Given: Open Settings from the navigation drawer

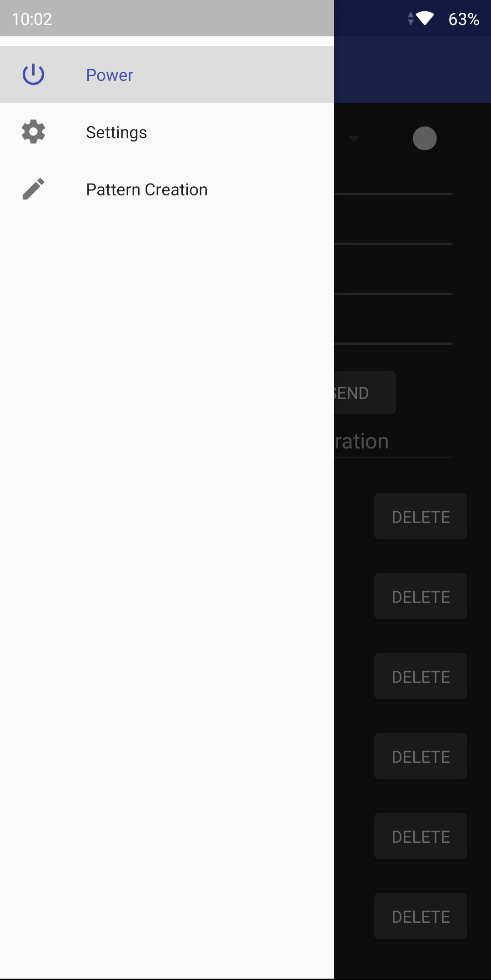Looking at the screenshot, I should click(x=167, y=132).
